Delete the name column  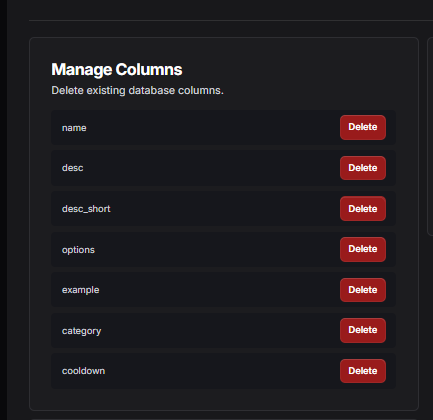point(363,127)
